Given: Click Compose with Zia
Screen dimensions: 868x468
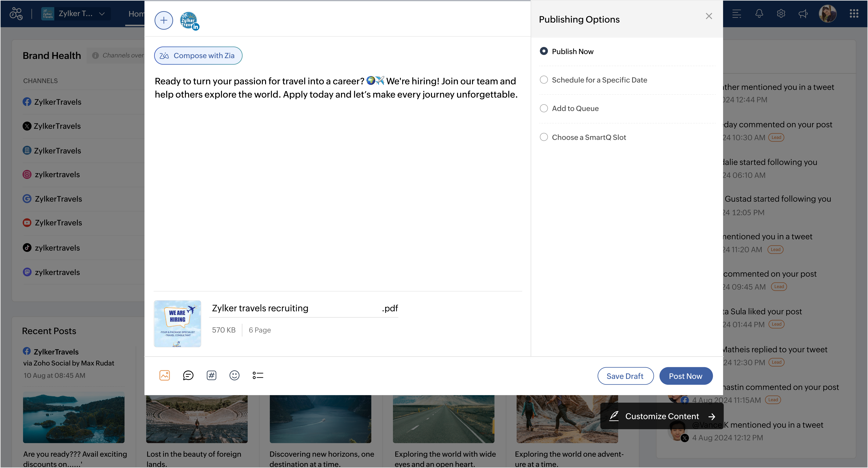Looking at the screenshot, I should pyautogui.click(x=198, y=56).
